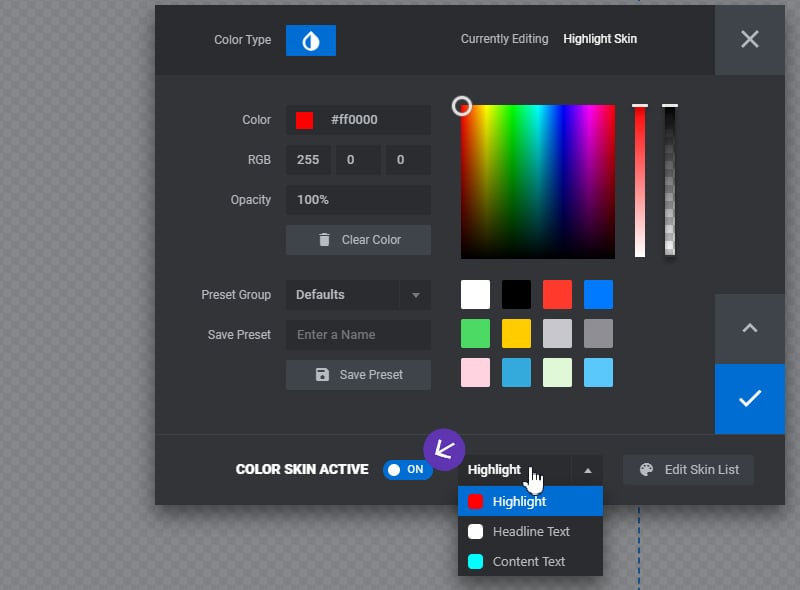Viewport: 800px width, 590px height.
Task: Toggle the Color Skin Active switch off
Action: [x=408, y=470]
